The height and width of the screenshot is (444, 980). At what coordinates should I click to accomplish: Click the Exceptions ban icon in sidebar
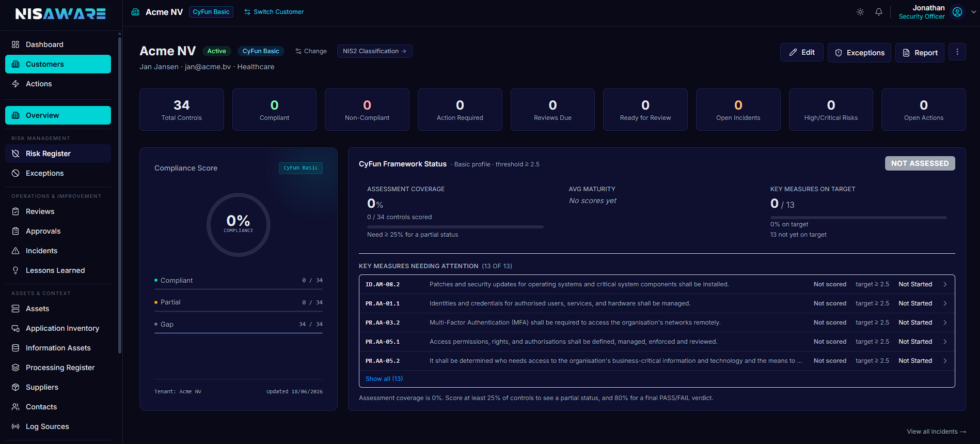click(x=15, y=173)
